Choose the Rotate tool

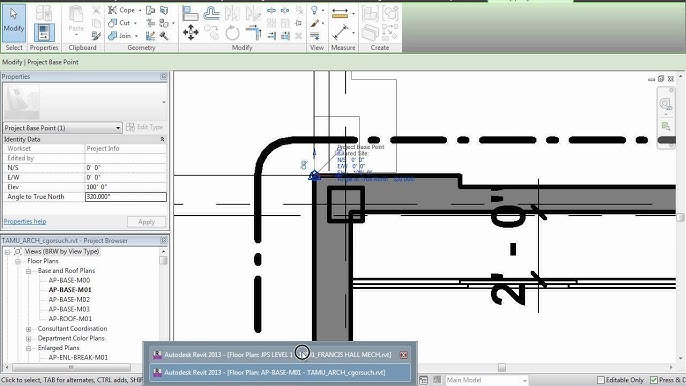pyautogui.click(x=232, y=33)
